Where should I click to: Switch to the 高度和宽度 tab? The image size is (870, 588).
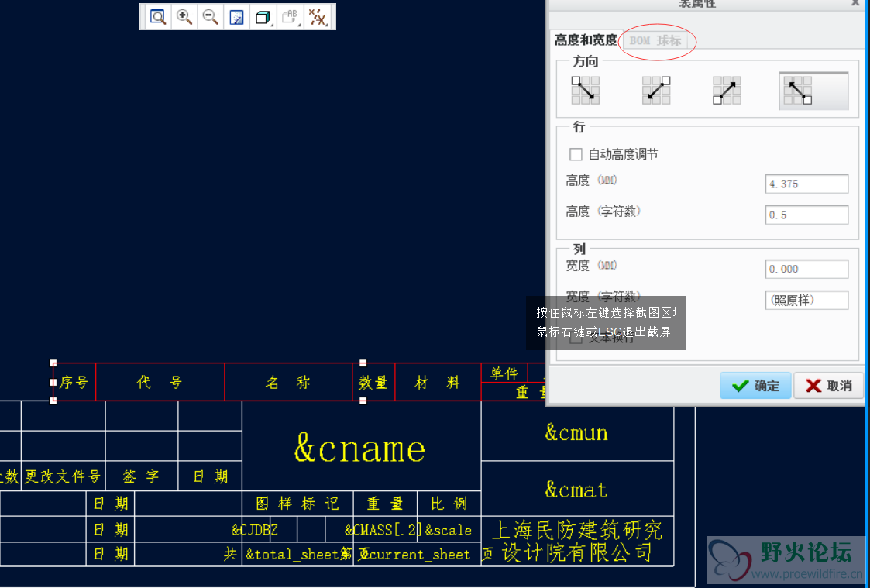tap(586, 40)
